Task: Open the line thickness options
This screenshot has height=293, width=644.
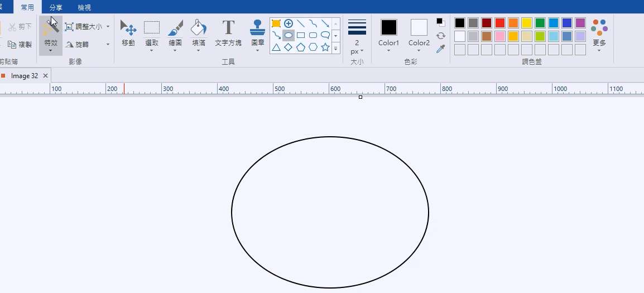Action: (x=357, y=27)
